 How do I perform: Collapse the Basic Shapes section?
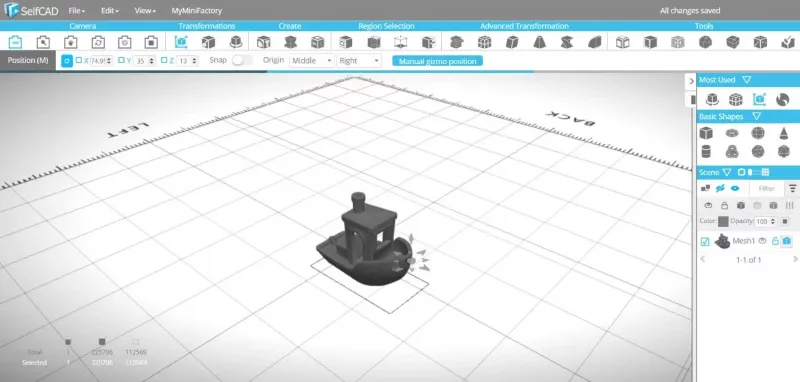pyautogui.click(x=757, y=117)
